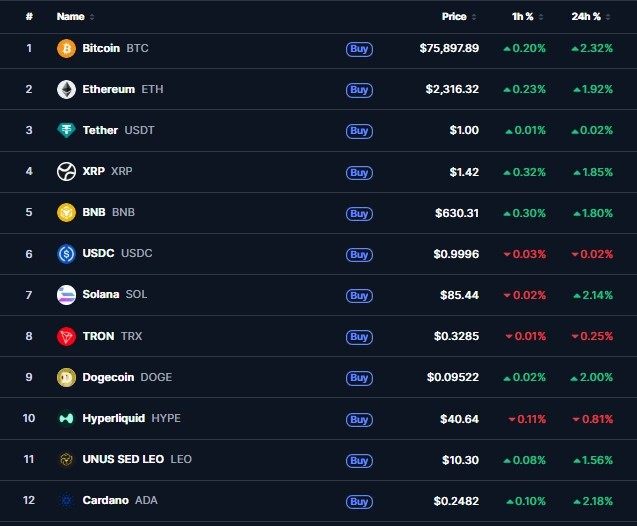Click the Tether logo icon
Image resolution: width=637 pixels, height=526 pixels.
pos(66,130)
